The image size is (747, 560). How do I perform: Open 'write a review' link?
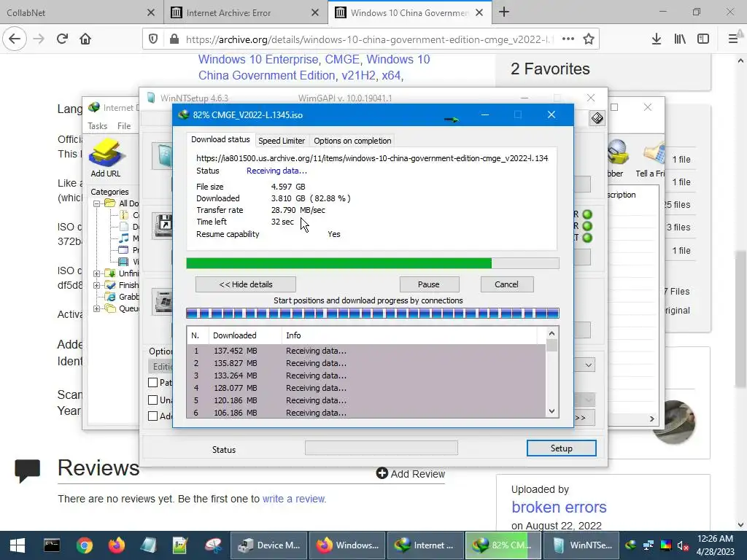point(293,499)
